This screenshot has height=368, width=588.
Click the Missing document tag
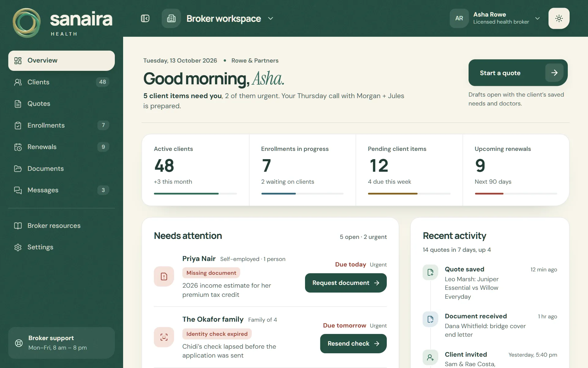point(211,273)
